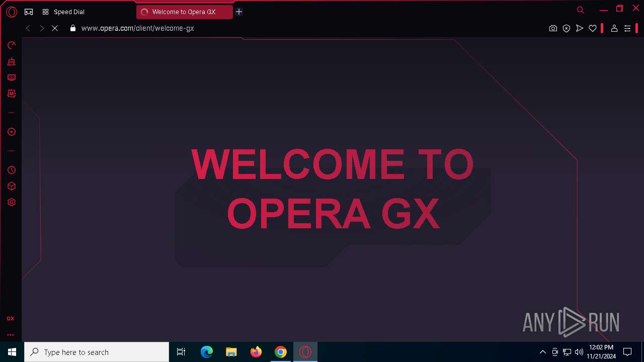Open GX Corner gamepad icon
This screenshot has width=644, height=362.
pyautogui.click(x=29, y=12)
